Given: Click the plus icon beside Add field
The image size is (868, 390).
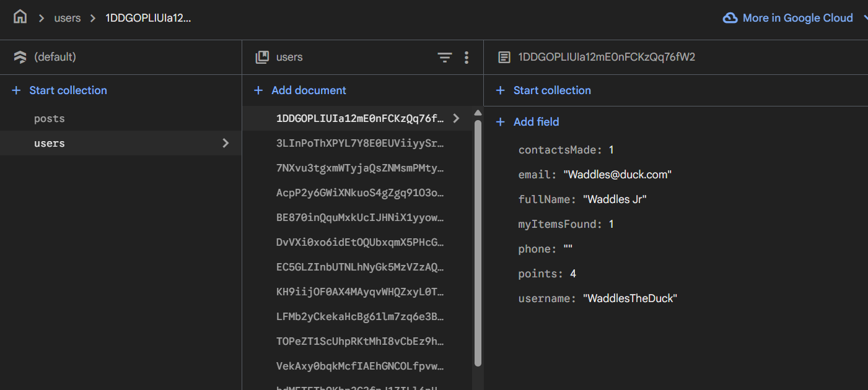Looking at the screenshot, I should (x=501, y=123).
